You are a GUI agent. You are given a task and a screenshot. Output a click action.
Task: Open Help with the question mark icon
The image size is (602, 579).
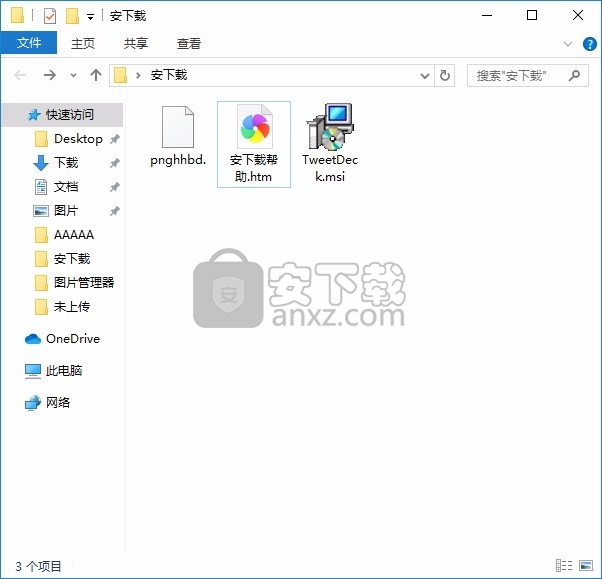[x=589, y=44]
